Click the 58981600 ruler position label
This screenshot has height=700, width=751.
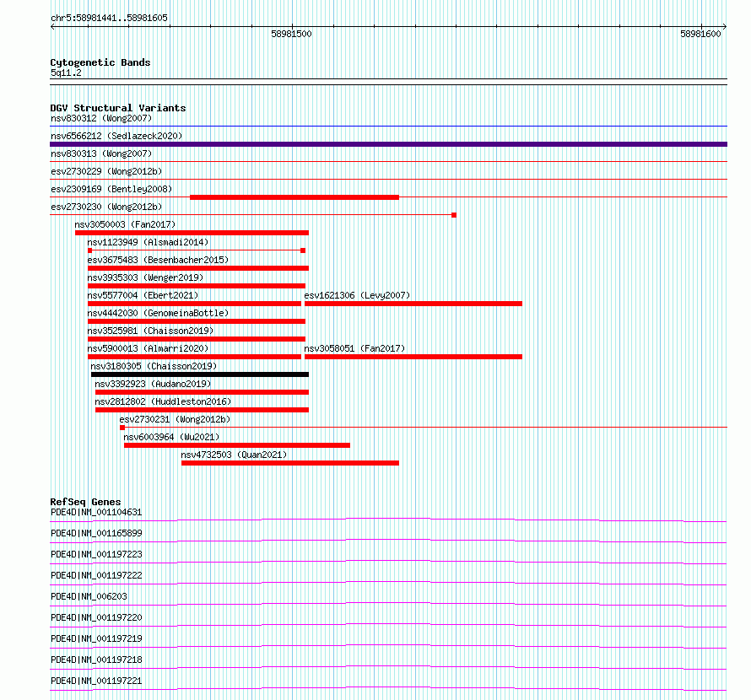click(x=700, y=34)
